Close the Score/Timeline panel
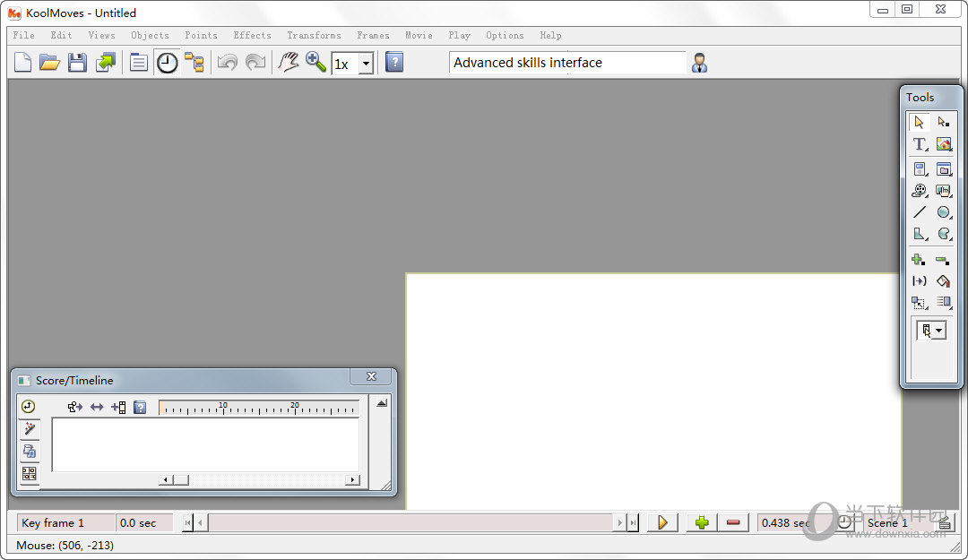This screenshot has width=968, height=560. pos(371,376)
